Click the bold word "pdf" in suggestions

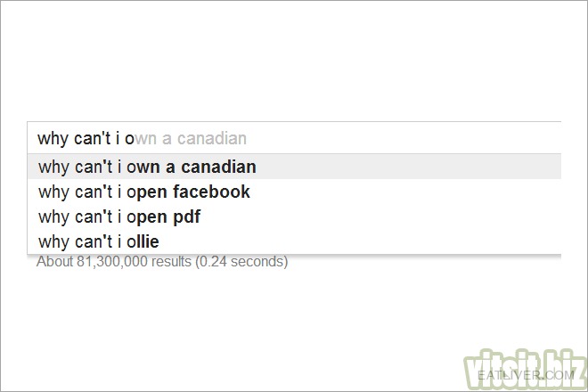coord(186,216)
